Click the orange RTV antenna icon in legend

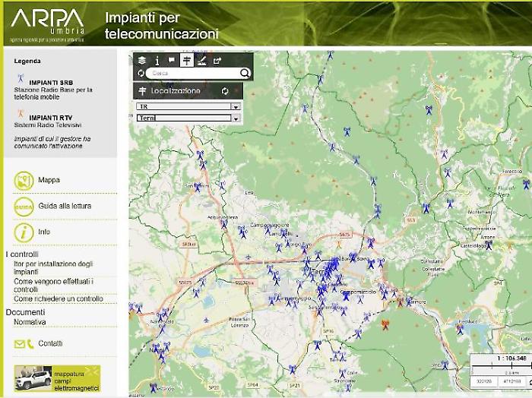(21, 113)
